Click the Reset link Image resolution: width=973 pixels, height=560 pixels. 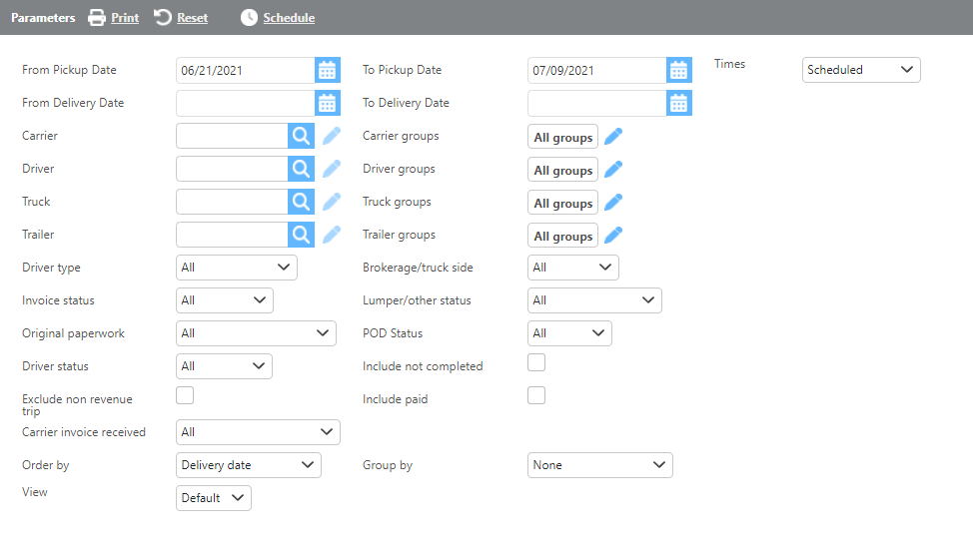click(x=182, y=18)
